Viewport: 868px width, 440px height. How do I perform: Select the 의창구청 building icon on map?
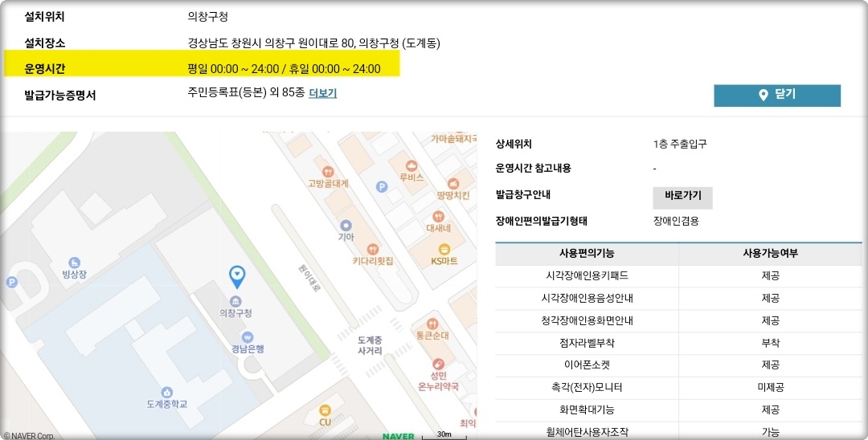235,301
